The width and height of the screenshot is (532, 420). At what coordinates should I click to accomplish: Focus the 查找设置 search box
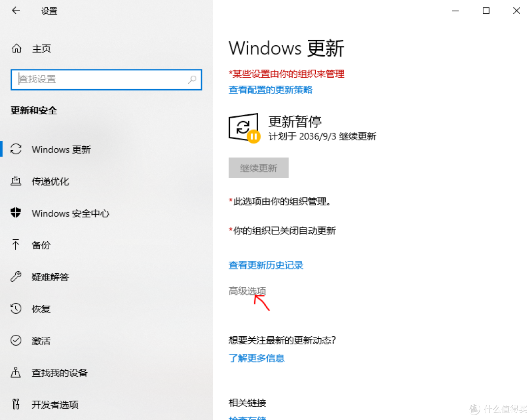click(106, 79)
